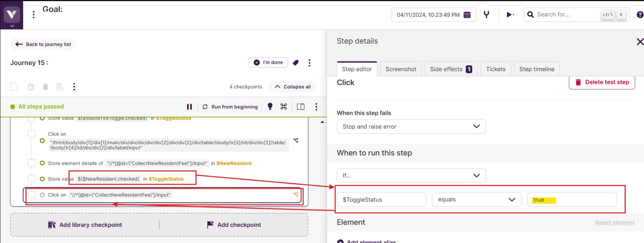The height and width of the screenshot is (243, 644).
Task: Switch to the Screenshot tab
Action: point(401,69)
